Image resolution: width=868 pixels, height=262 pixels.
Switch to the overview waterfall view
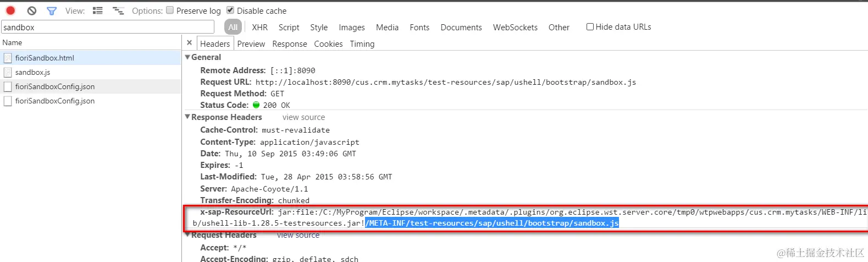(118, 10)
